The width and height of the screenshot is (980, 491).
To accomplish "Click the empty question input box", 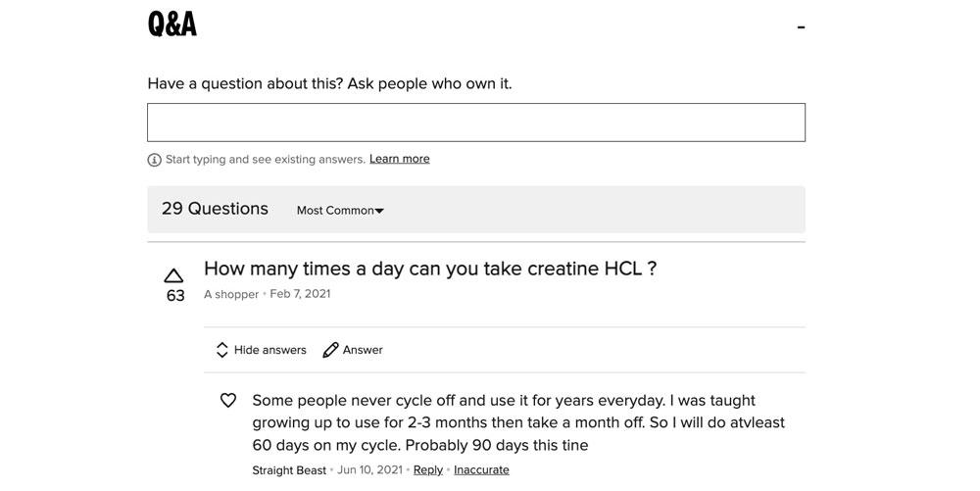I will pos(475,123).
